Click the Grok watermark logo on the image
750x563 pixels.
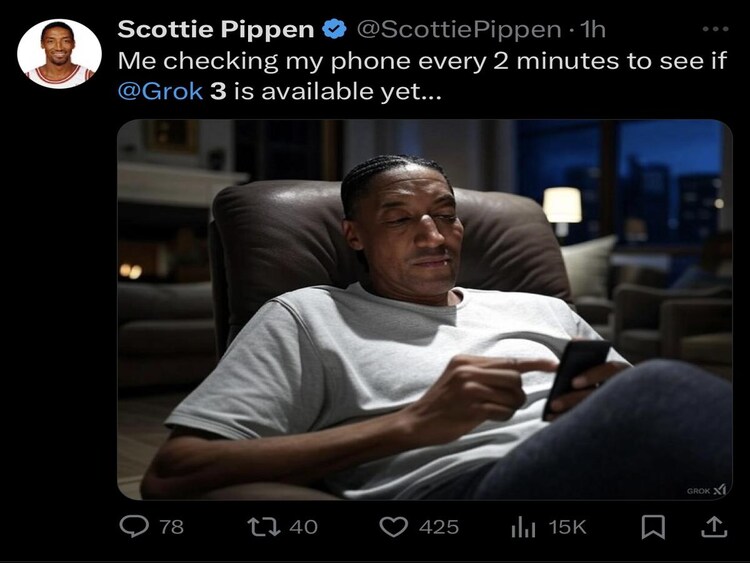[x=706, y=490]
